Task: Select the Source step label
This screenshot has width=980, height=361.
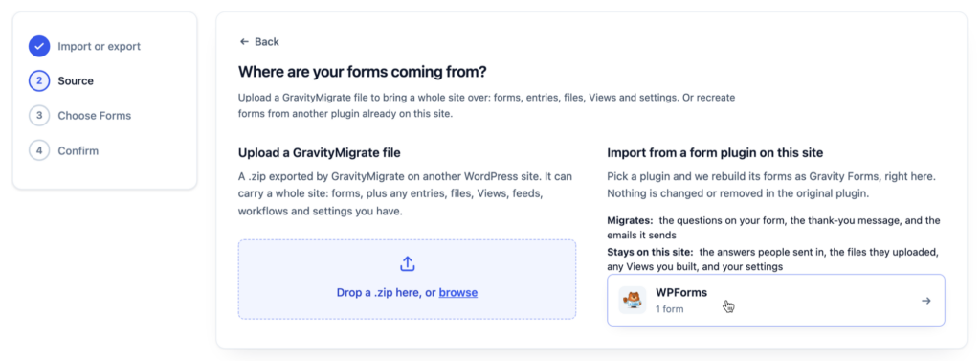Action: (x=76, y=80)
